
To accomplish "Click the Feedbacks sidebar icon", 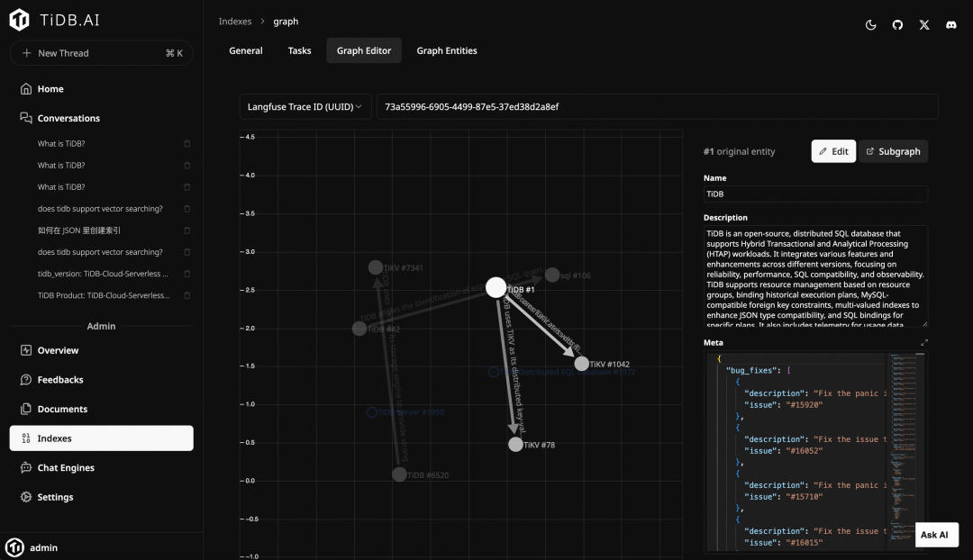I will pyautogui.click(x=25, y=380).
